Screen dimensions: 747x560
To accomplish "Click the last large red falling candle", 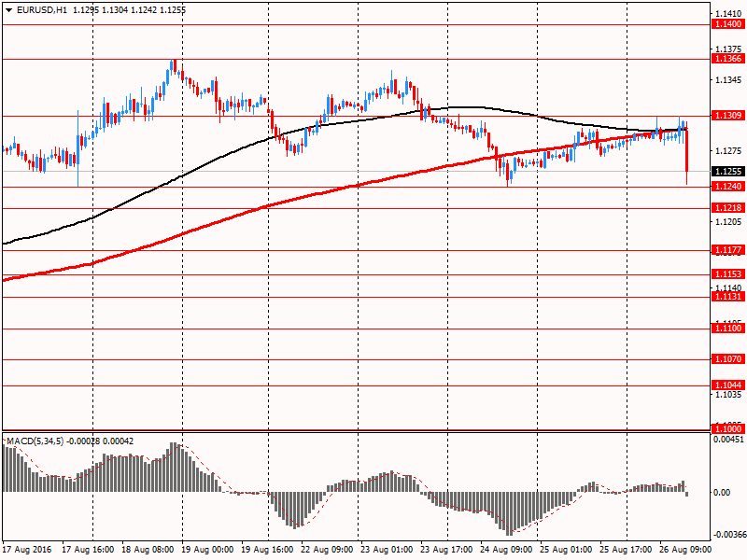I will (x=686, y=150).
